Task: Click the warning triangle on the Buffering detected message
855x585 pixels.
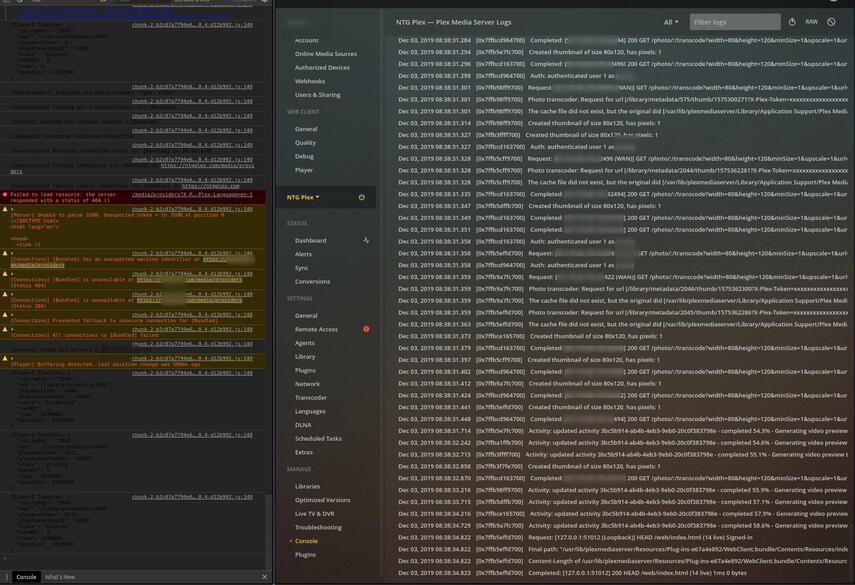Action: pos(5,358)
